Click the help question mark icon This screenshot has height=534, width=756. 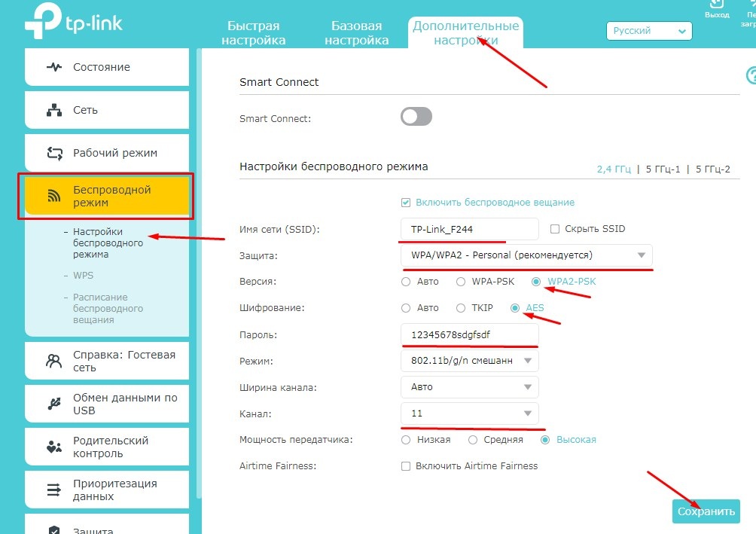pos(751,76)
